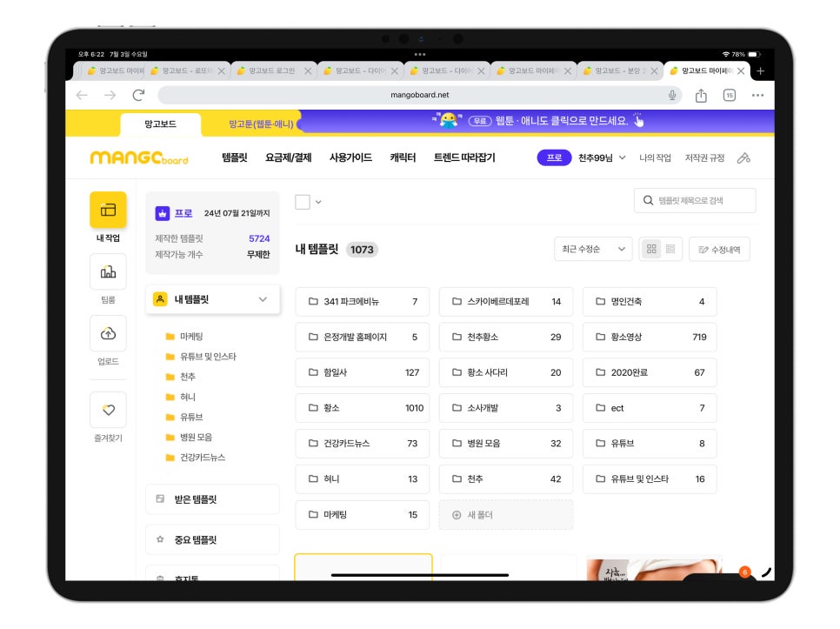Open the 341 파크에비뉴 folder
840x629 pixels.
362,302
